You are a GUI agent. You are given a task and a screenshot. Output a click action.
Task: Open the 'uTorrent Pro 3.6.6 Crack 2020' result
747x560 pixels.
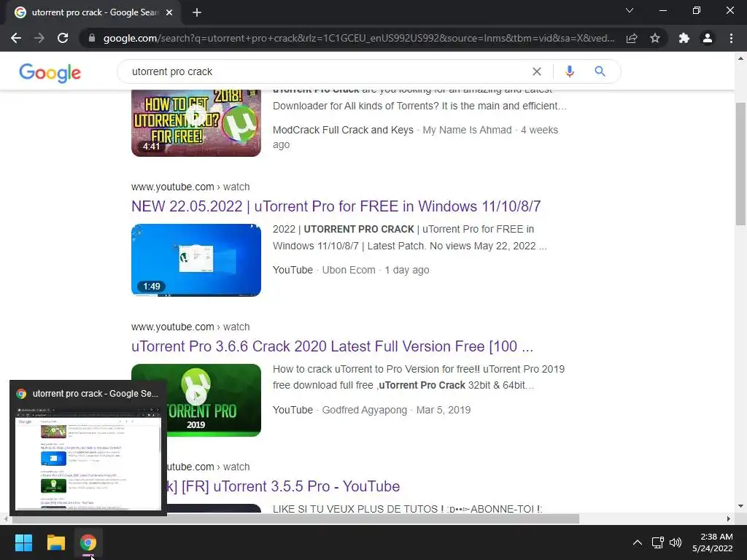(x=332, y=346)
